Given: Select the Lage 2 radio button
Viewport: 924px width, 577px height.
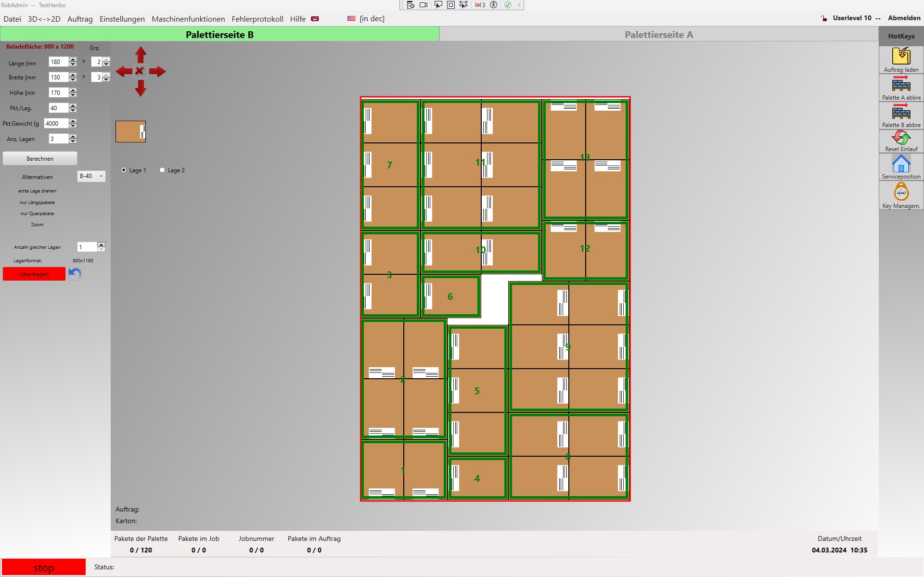Looking at the screenshot, I should 162,170.
